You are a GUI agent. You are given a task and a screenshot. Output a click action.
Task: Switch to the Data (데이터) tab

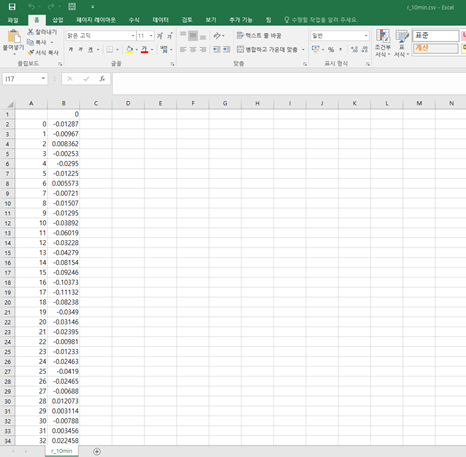161,20
